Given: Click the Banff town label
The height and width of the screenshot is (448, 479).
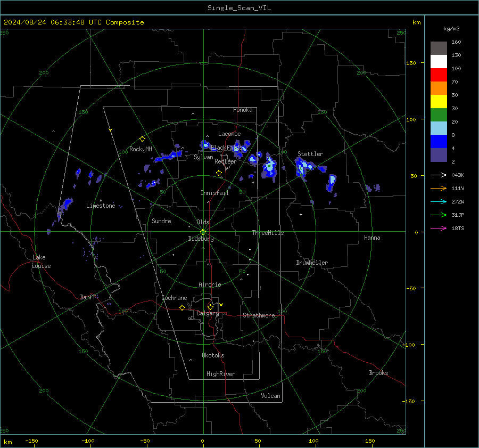Looking at the screenshot, I should (88, 297).
